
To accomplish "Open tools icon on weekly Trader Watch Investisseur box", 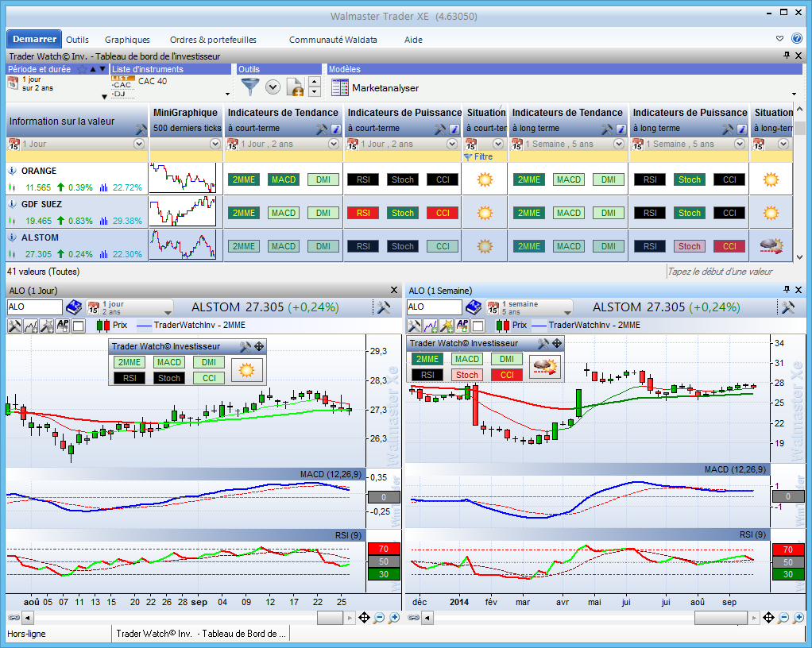I will tap(543, 343).
